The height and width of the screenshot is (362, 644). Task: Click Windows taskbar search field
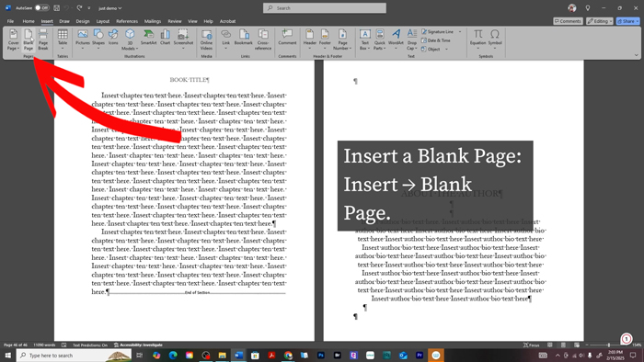coord(75,356)
